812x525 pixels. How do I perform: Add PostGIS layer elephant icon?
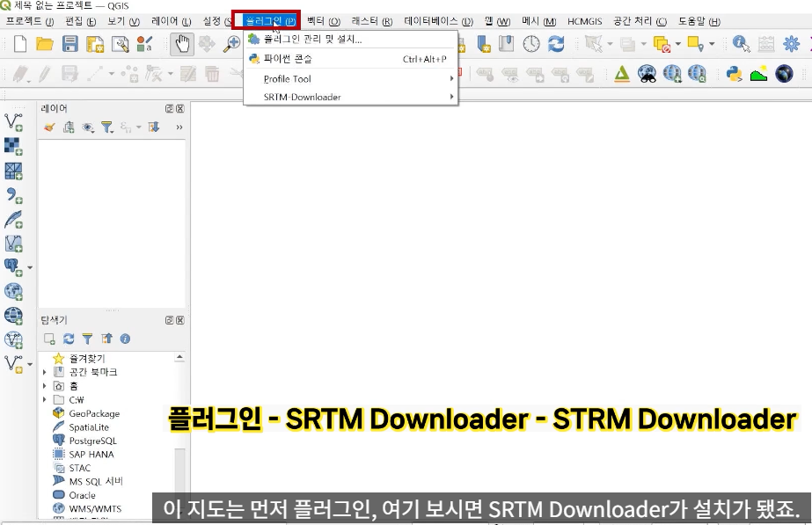point(13,267)
